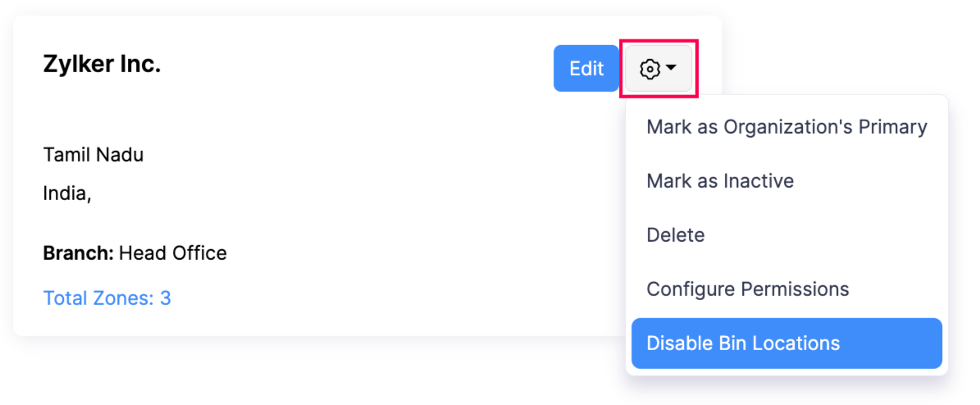Click the India address line
Image resolution: width=980 pixels, height=405 pixels.
click(x=66, y=193)
